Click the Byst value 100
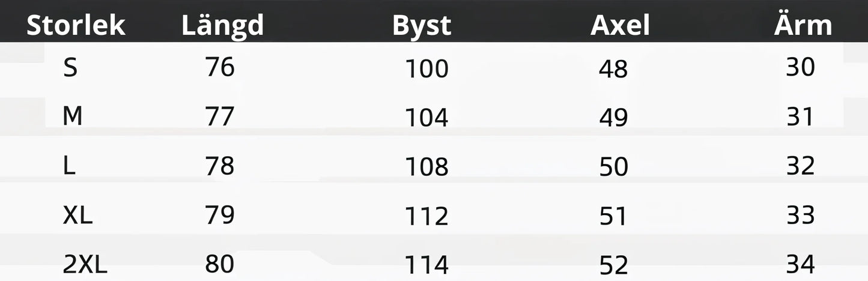Screen dimensions: 868x281 [x=426, y=69]
